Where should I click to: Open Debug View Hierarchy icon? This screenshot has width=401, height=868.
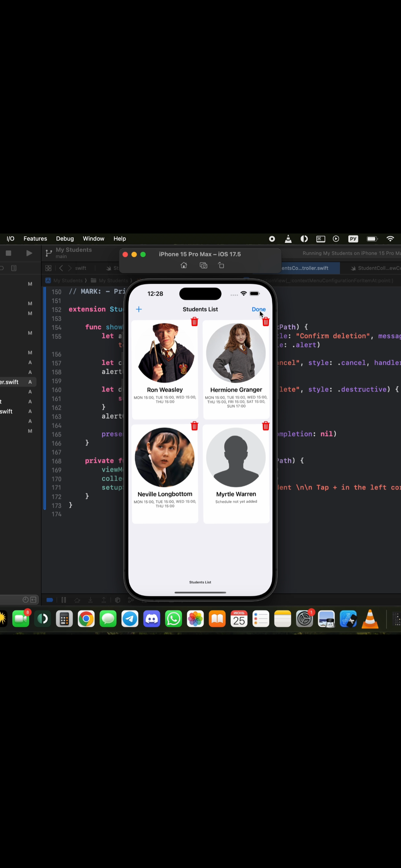click(x=118, y=600)
